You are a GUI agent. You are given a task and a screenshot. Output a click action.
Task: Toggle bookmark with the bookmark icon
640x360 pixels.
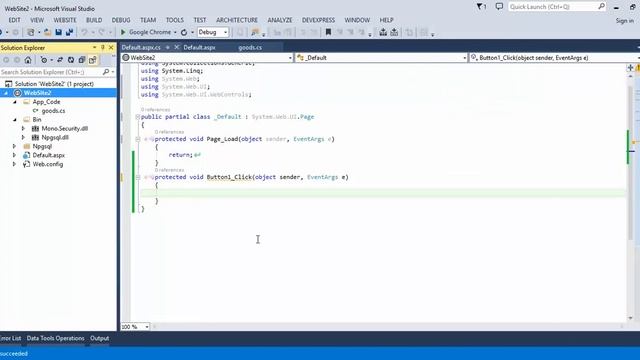pyautogui.click(x=328, y=32)
